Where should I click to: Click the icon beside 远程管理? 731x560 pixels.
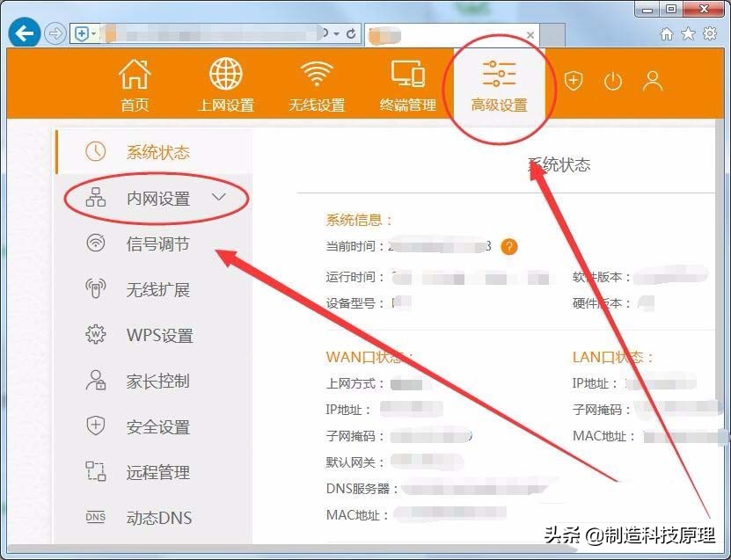point(96,471)
